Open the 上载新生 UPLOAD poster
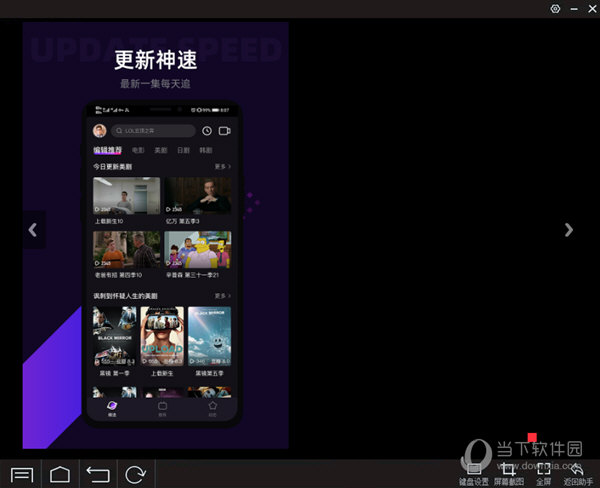Viewport: 600px width, 488px height. pyautogui.click(x=162, y=336)
